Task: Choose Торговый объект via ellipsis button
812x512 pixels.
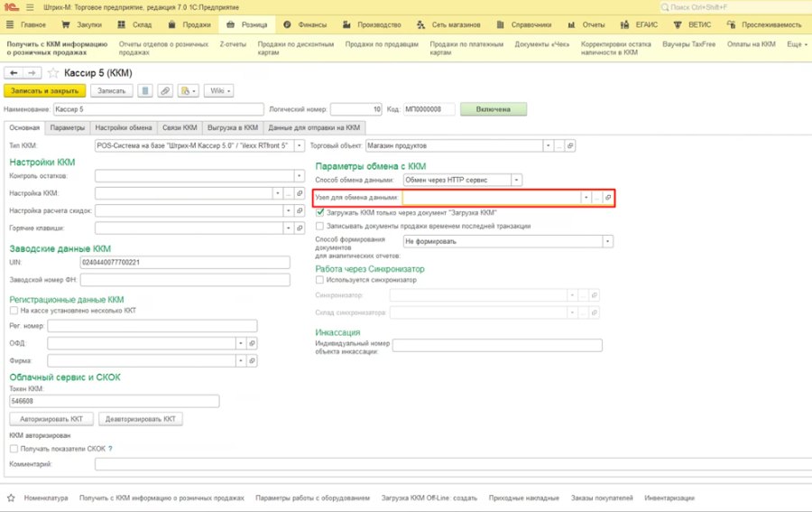Action: [559, 145]
